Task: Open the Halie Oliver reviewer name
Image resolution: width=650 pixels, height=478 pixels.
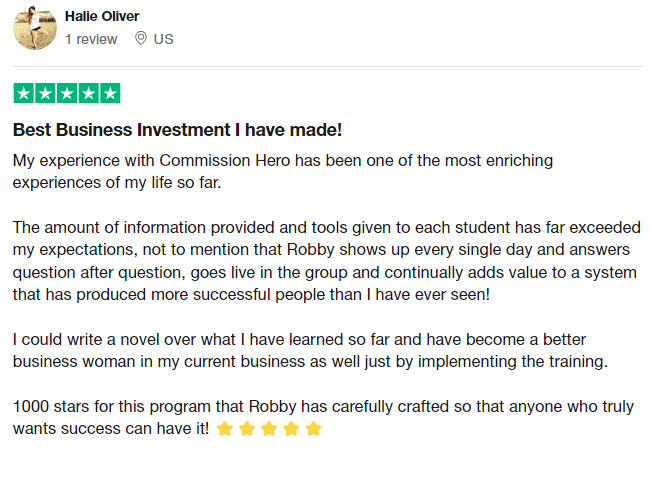Action: click(x=102, y=16)
